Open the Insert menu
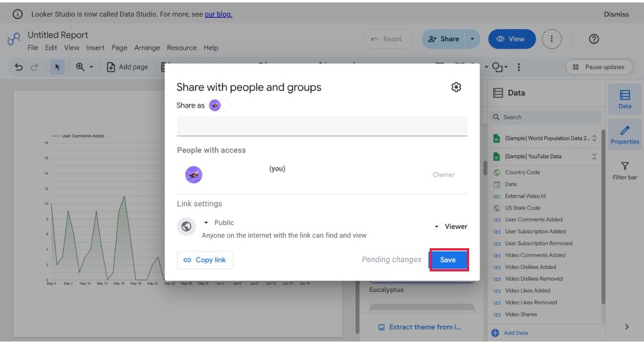The width and height of the screenshot is (644, 345). point(96,47)
